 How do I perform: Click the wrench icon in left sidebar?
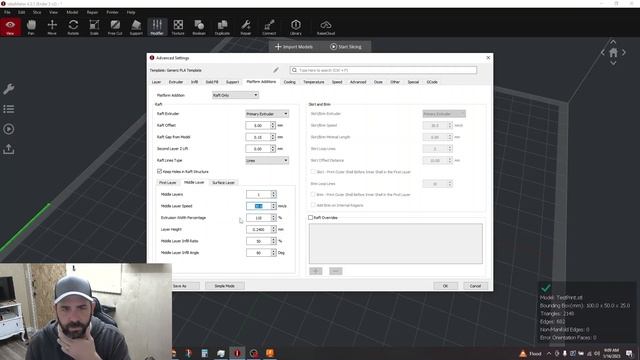(9, 89)
